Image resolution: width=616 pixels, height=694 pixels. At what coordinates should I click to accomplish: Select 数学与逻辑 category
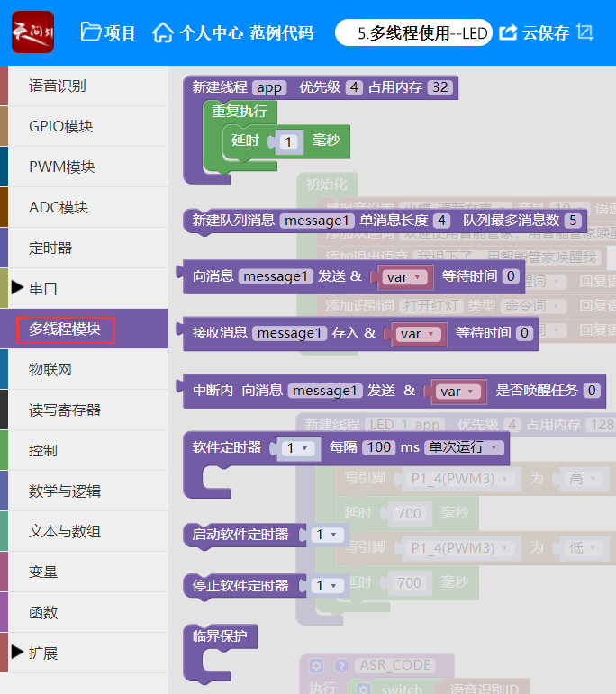point(84,491)
